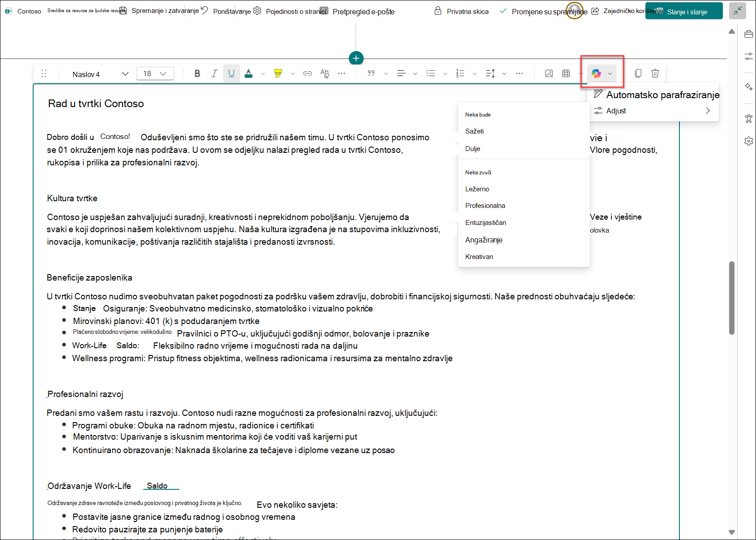This screenshot has width=756, height=540.
Task: Click Spremanje i zatvaranje
Action: [x=159, y=11]
